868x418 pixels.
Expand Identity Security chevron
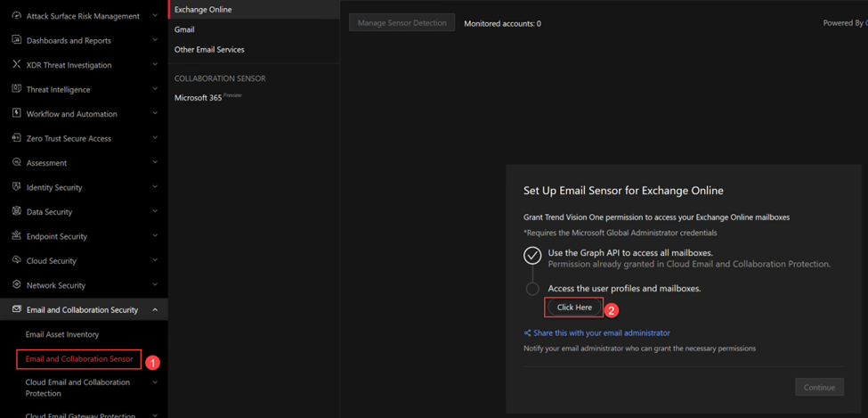coord(155,187)
